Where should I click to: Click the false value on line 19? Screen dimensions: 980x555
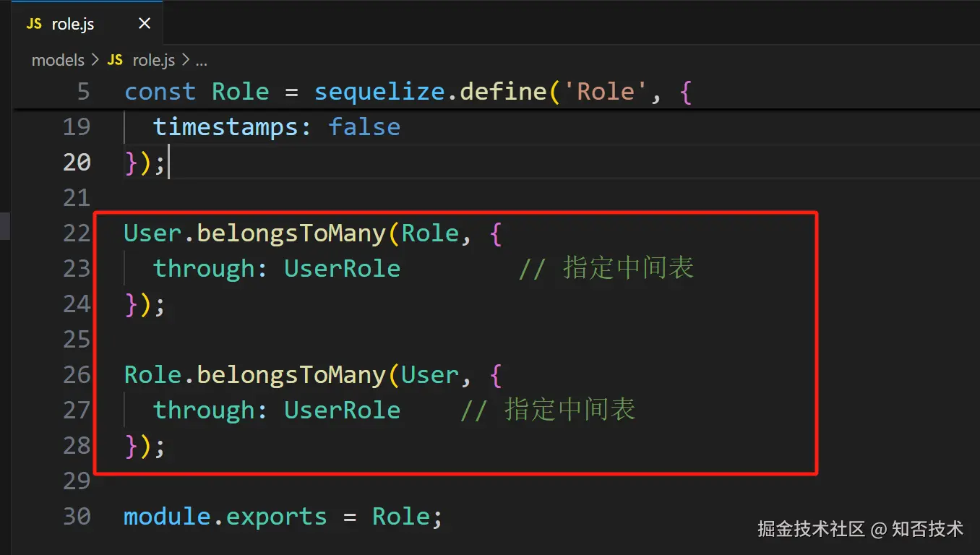(364, 127)
